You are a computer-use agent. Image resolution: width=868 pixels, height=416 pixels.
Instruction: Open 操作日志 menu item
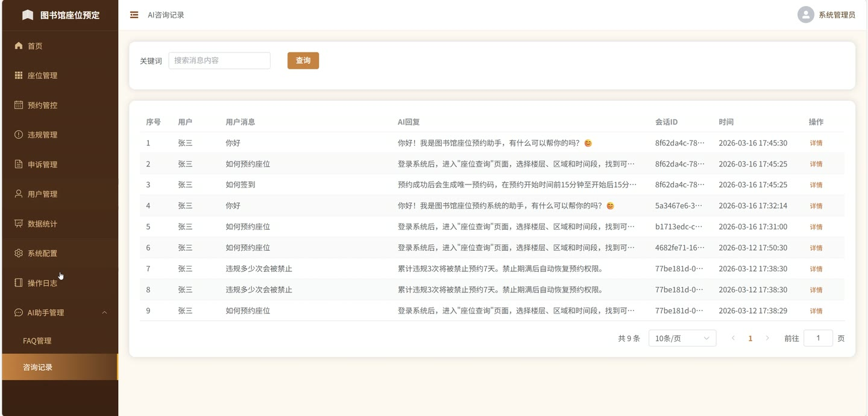(x=59, y=283)
